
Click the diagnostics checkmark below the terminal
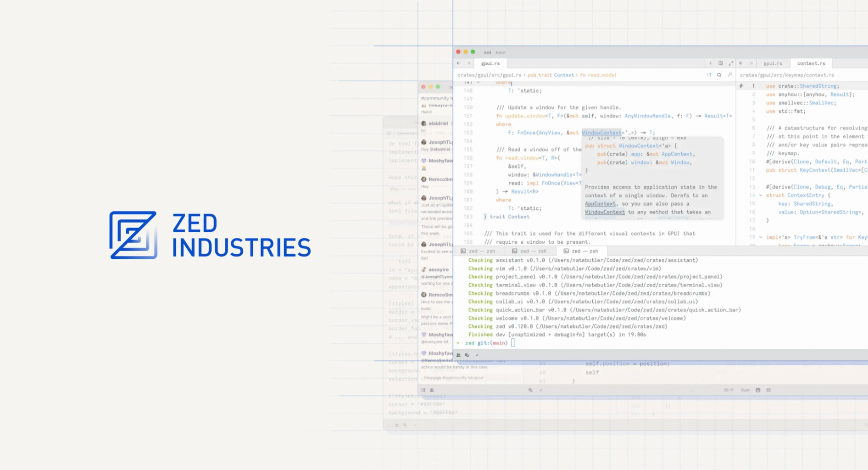[x=477, y=355]
